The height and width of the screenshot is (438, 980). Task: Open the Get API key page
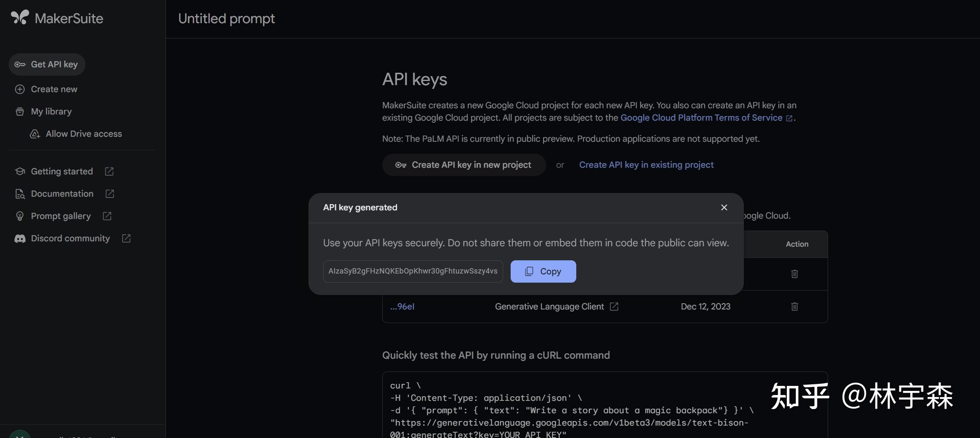(x=47, y=64)
